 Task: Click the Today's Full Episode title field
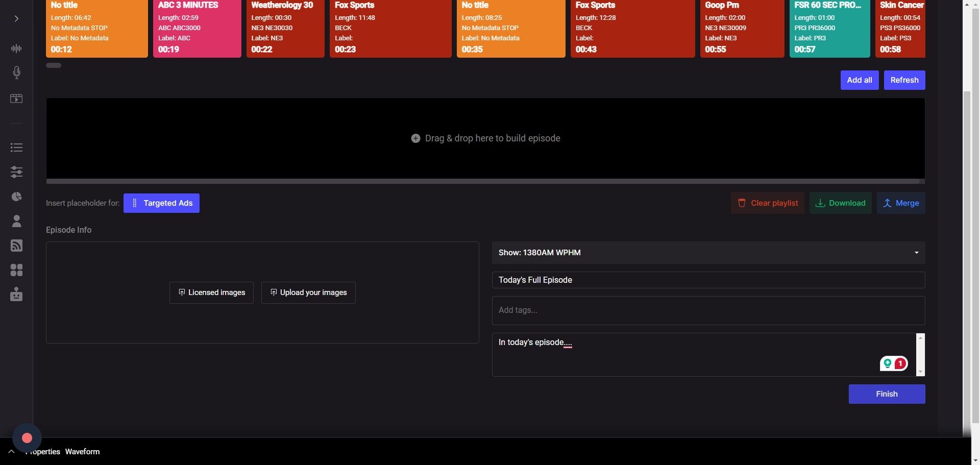click(708, 280)
